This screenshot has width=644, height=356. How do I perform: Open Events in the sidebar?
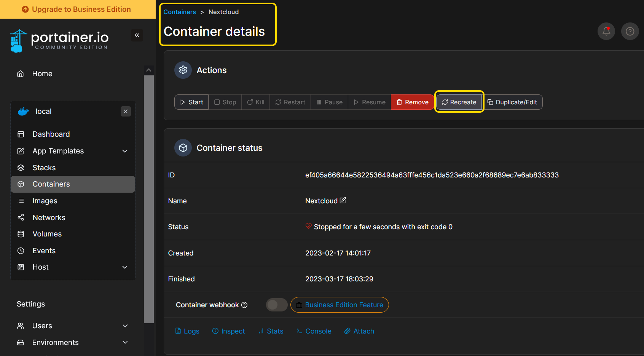44,251
